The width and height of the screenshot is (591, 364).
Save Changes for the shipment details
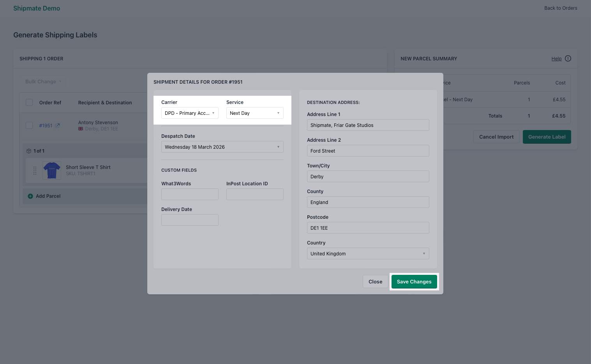(x=414, y=281)
